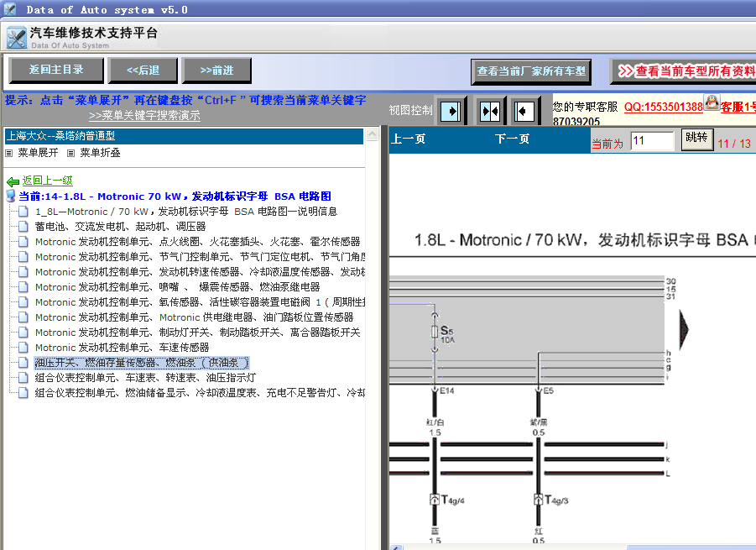The height and width of the screenshot is (550, 756).
Task: Click the 菜单展开 expand icon
Action: 8,154
